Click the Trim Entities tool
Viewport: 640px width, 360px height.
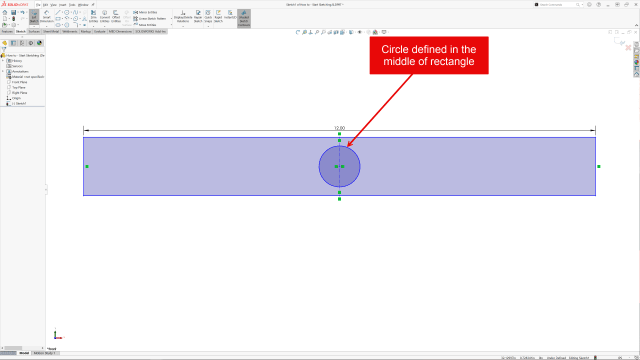(x=93, y=16)
